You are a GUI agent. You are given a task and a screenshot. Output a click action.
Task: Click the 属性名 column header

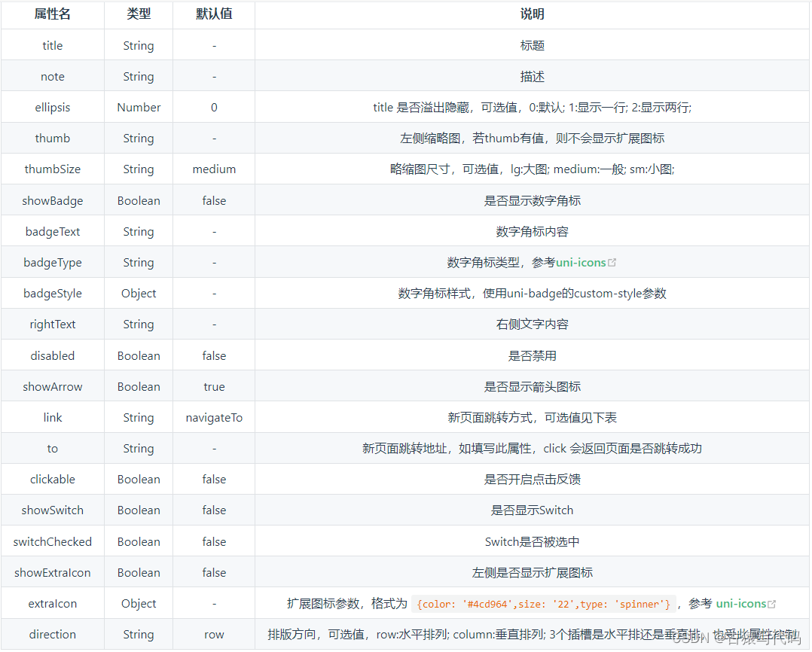[x=52, y=14]
